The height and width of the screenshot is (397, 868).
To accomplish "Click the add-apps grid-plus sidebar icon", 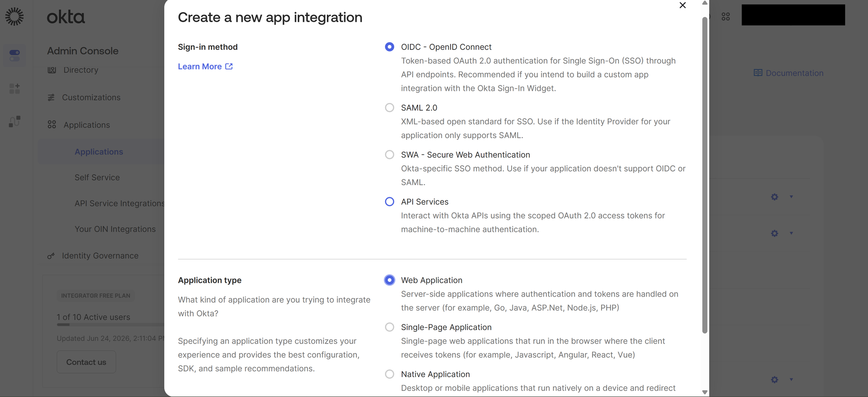I will click(14, 89).
